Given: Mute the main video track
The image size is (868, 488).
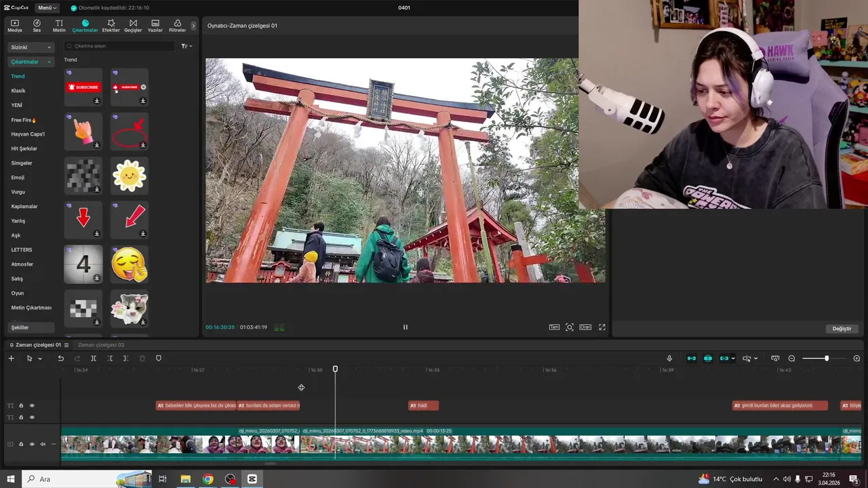Looking at the screenshot, I should 43,445.
